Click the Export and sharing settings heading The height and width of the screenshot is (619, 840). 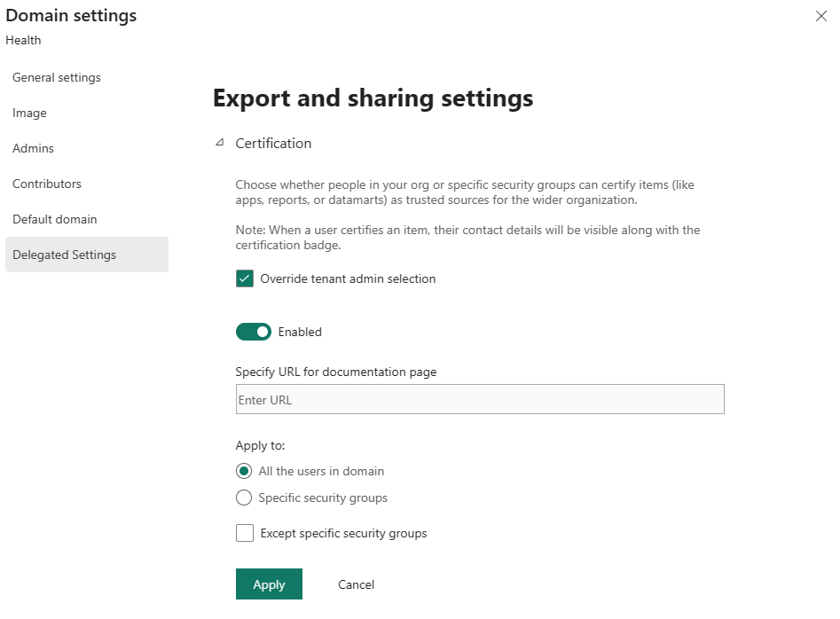point(372,98)
